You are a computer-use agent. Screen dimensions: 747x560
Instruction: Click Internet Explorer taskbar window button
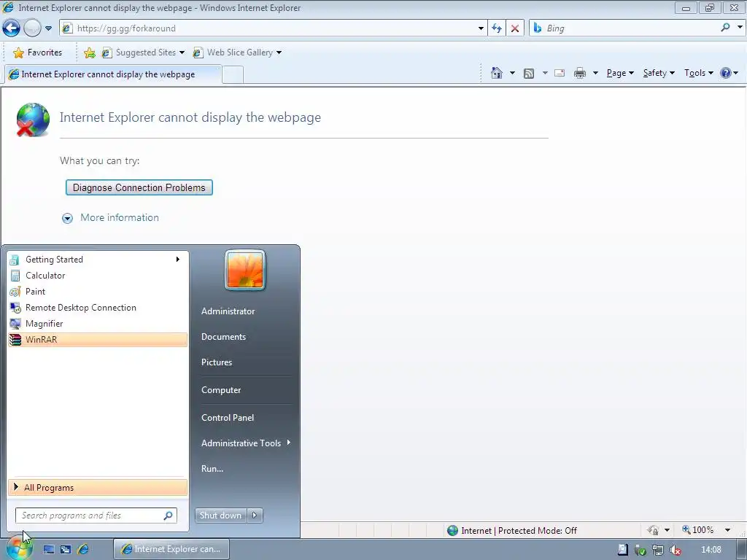point(171,549)
